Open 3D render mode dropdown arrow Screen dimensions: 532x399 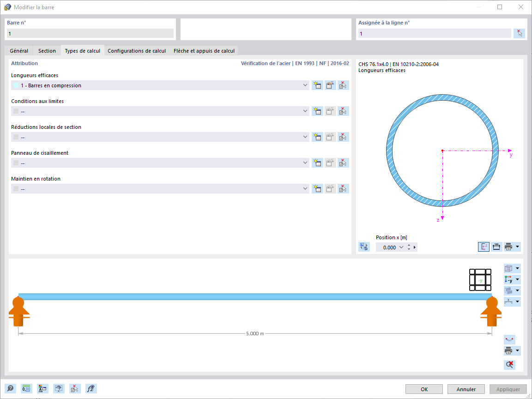pos(517,268)
